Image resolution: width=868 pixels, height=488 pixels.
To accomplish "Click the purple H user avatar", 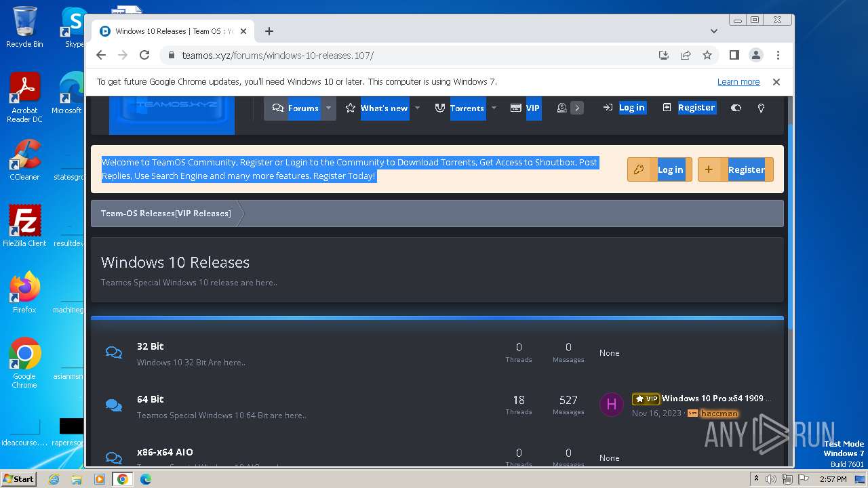I will coord(611,405).
